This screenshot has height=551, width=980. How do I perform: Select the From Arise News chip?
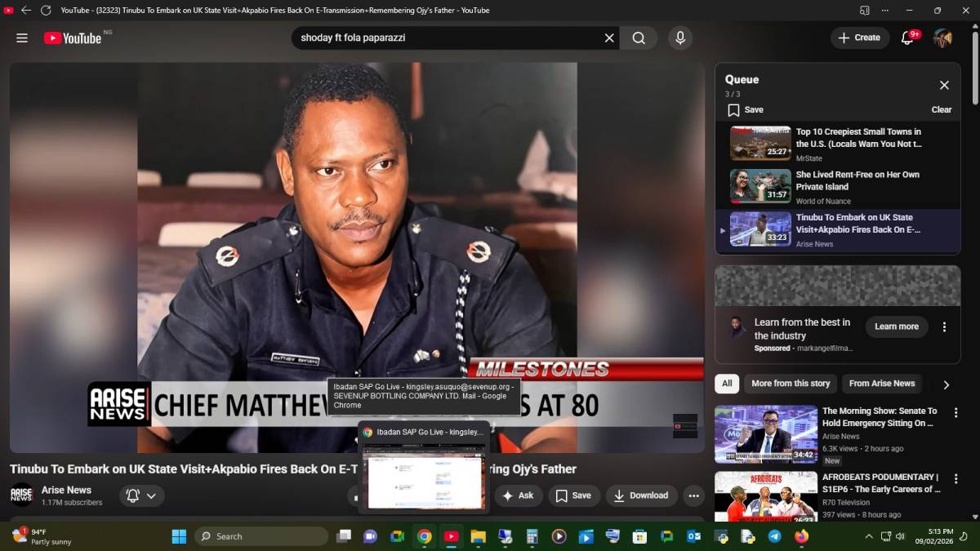(882, 383)
